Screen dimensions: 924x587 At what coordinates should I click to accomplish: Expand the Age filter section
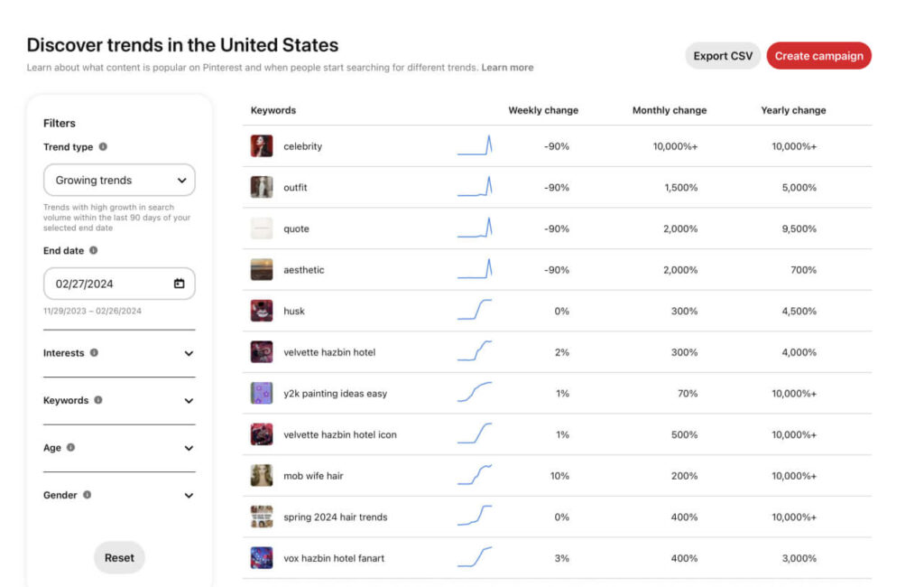189,448
